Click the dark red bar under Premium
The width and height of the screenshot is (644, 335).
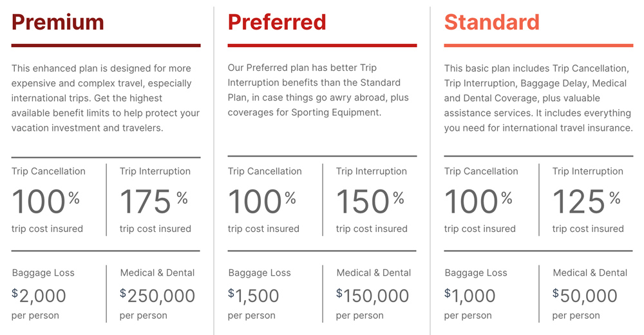click(106, 45)
